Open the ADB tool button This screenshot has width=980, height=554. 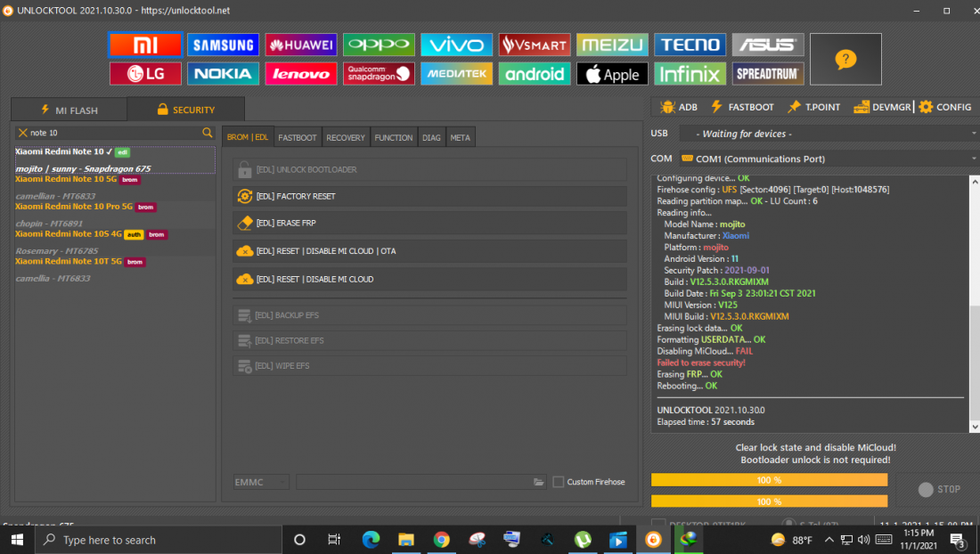click(679, 107)
